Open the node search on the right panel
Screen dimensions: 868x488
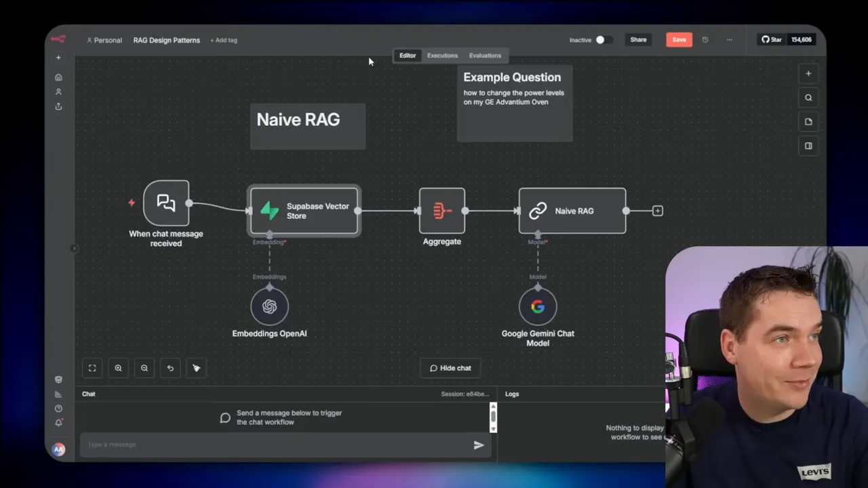(808, 97)
